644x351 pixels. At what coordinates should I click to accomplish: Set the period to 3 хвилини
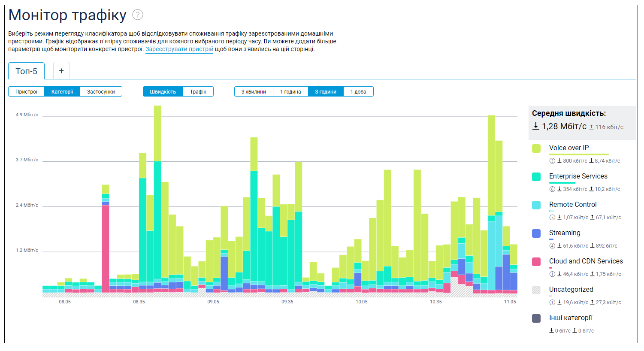tap(254, 91)
